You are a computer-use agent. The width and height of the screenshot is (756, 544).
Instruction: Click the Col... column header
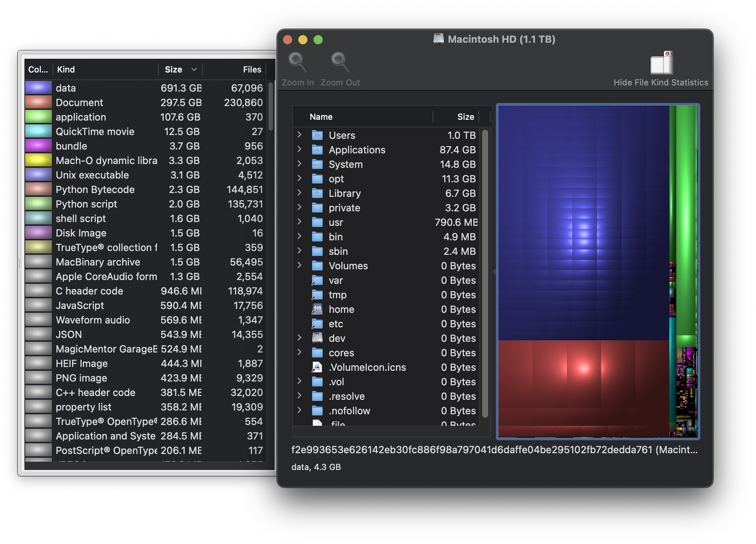click(x=39, y=69)
